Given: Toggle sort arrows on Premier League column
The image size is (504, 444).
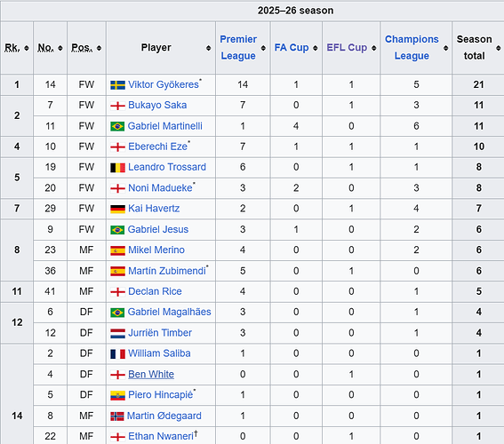Looking at the screenshot, I should coord(263,48).
